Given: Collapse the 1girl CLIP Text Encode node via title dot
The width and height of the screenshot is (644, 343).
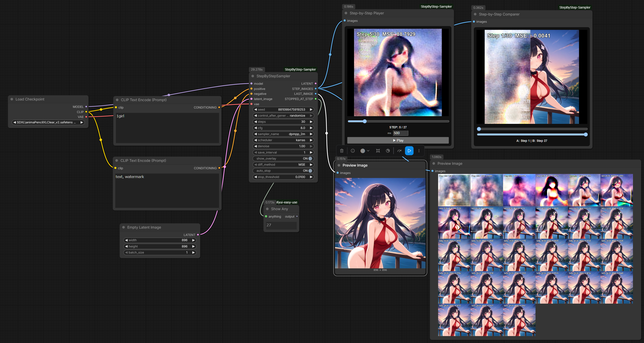Looking at the screenshot, I should click(117, 100).
